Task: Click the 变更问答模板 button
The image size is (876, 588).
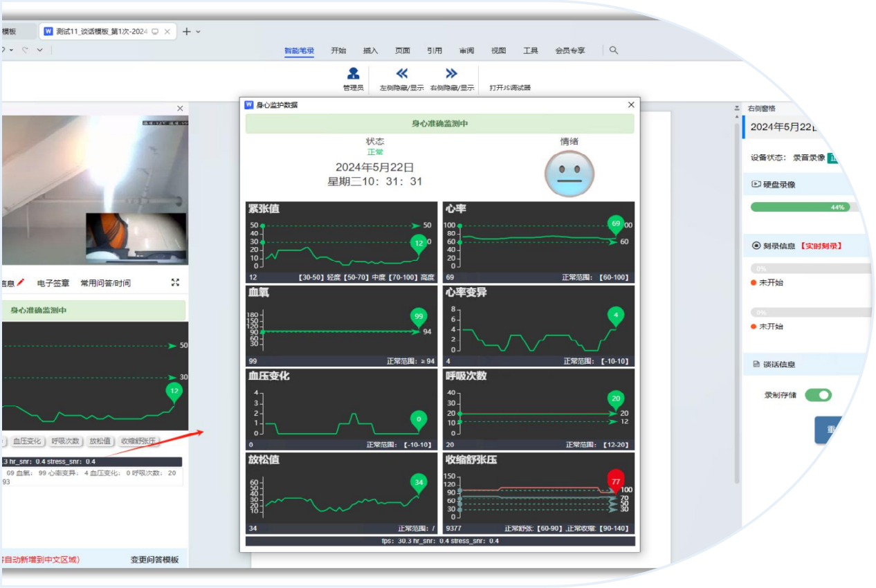Action: [154, 560]
